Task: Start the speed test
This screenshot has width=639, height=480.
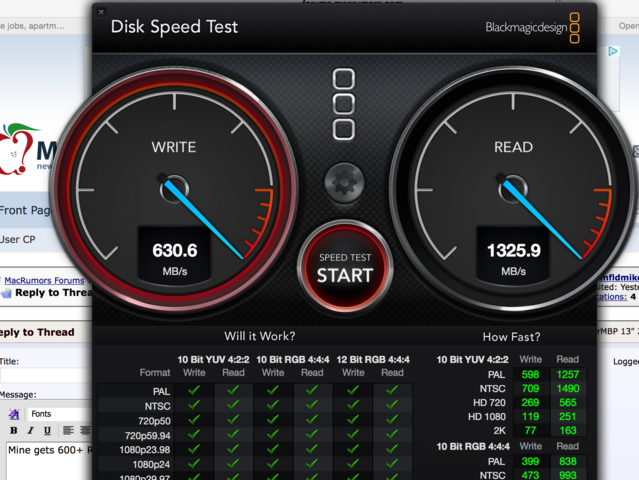Action: click(x=345, y=267)
